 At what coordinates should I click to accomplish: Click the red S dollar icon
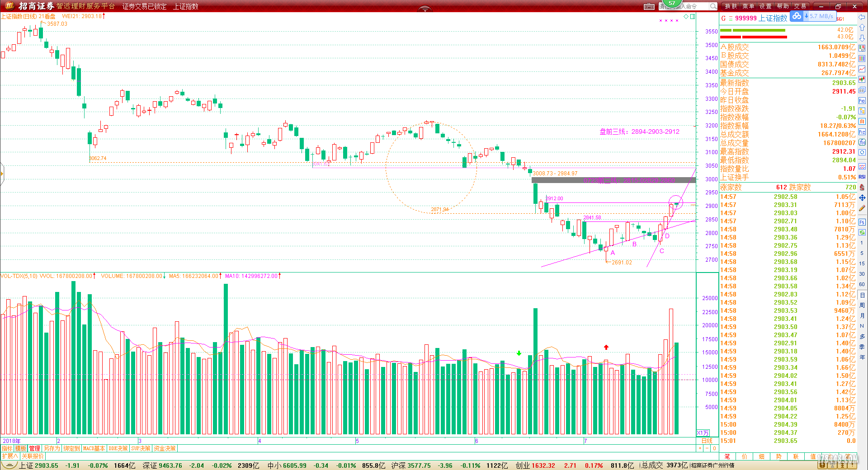(x=862, y=187)
